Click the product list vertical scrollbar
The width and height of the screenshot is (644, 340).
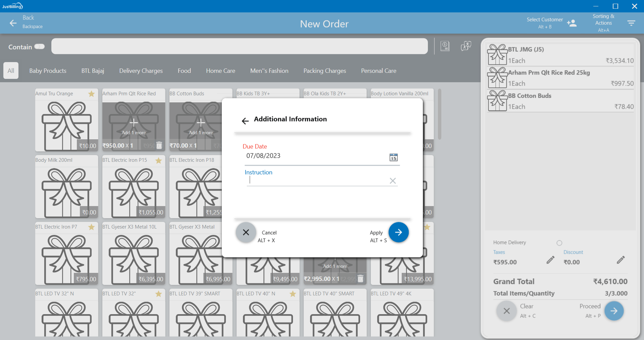[439, 114]
